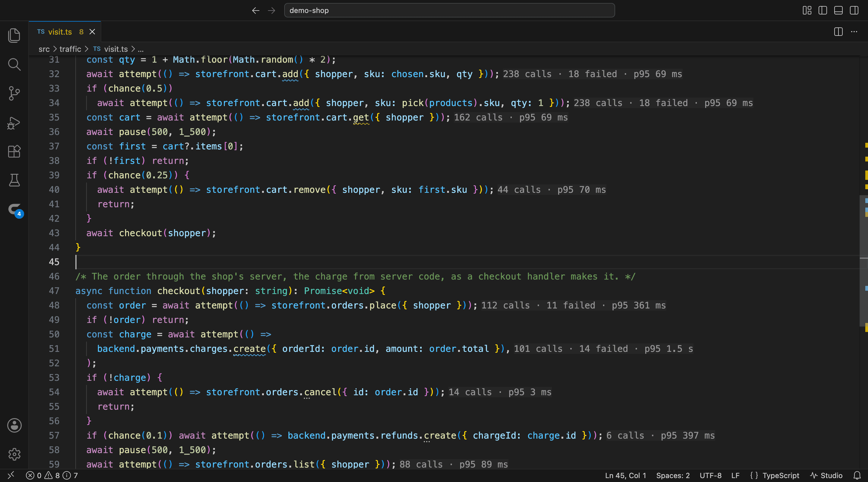868x482 pixels.
Task: Click the traffic breadcrumb
Action: tap(70, 49)
